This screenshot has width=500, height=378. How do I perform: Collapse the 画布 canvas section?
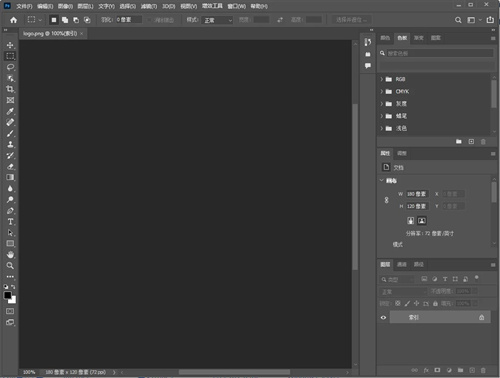pos(382,180)
